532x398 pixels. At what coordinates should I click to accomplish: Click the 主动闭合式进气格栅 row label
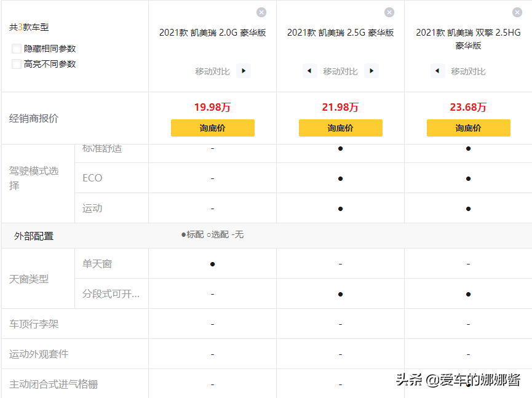point(54,384)
